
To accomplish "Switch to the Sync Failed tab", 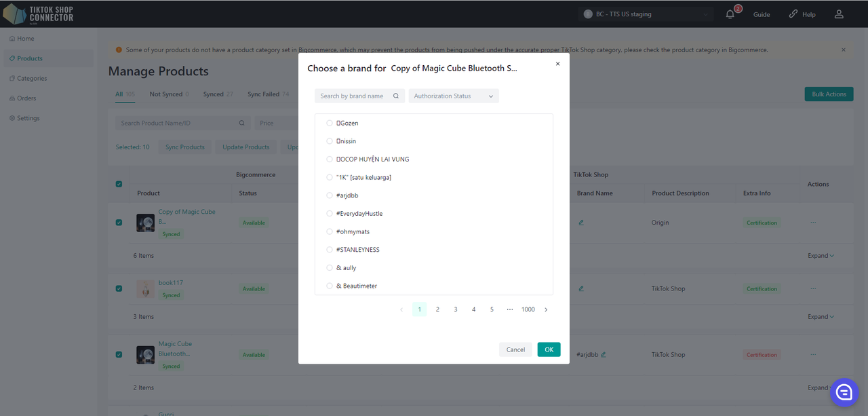I will click(x=268, y=94).
